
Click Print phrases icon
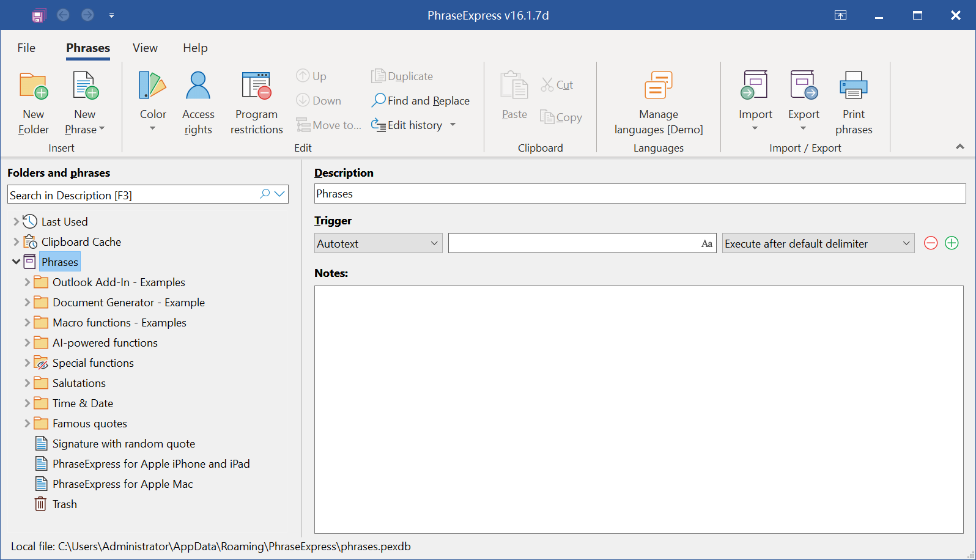tap(854, 86)
